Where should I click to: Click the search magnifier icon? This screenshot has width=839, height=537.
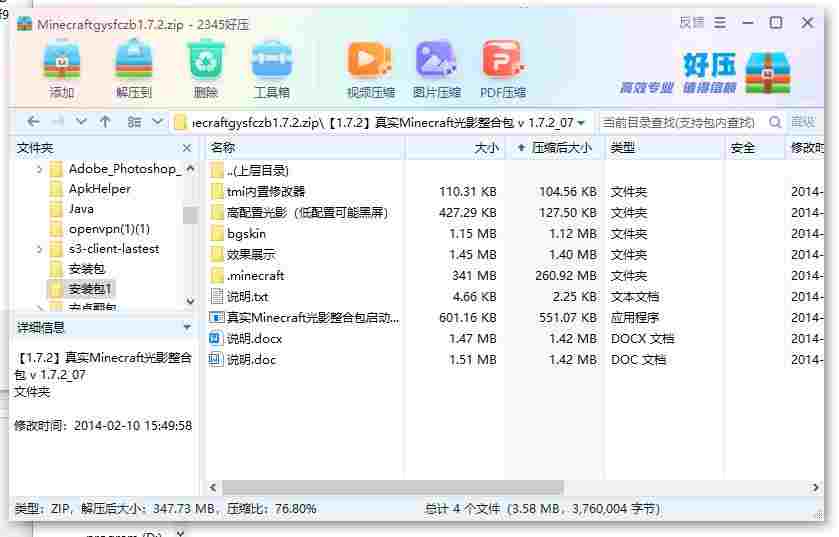(775, 122)
